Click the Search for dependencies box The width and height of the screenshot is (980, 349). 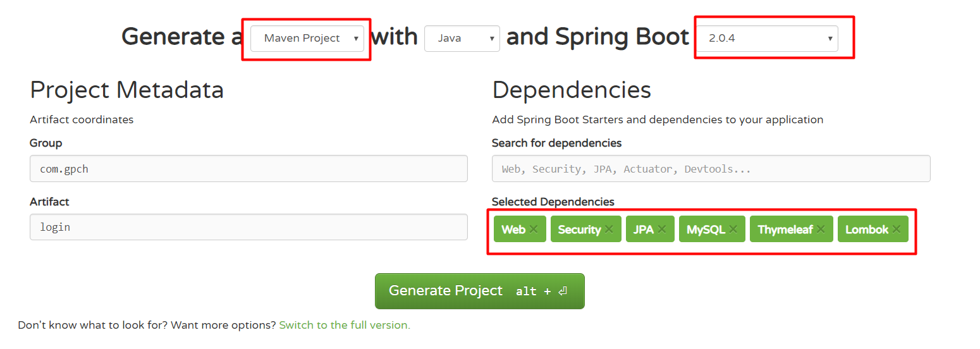[x=711, y=169]
